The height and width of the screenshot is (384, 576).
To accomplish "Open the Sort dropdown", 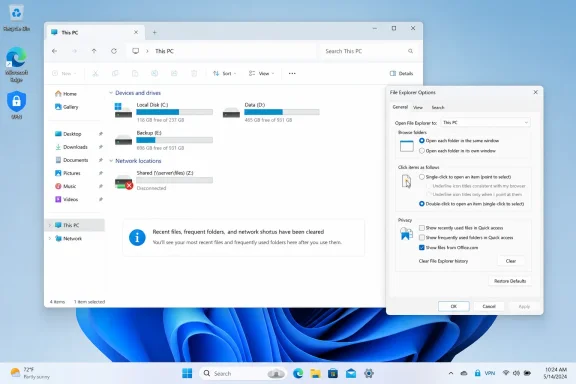I will 224,73.
